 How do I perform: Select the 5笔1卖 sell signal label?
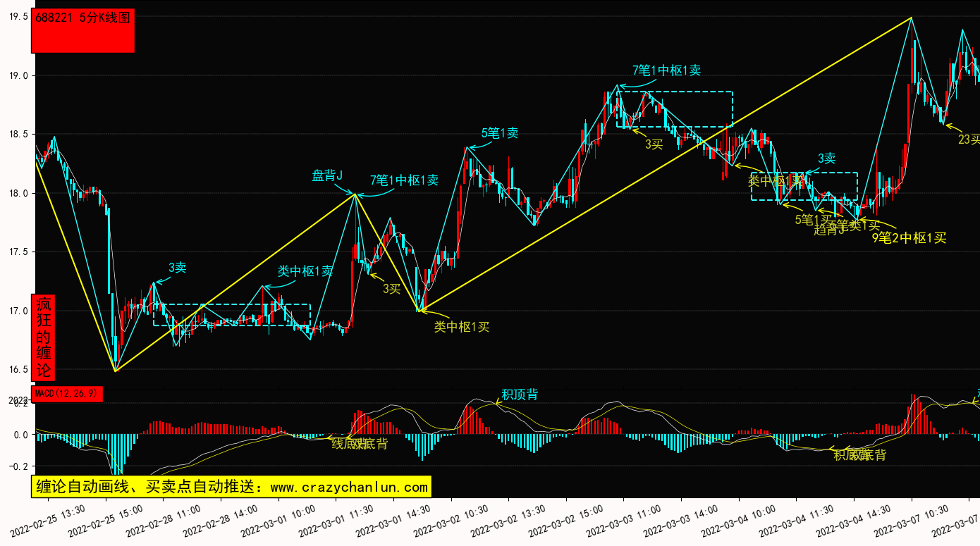500,132
